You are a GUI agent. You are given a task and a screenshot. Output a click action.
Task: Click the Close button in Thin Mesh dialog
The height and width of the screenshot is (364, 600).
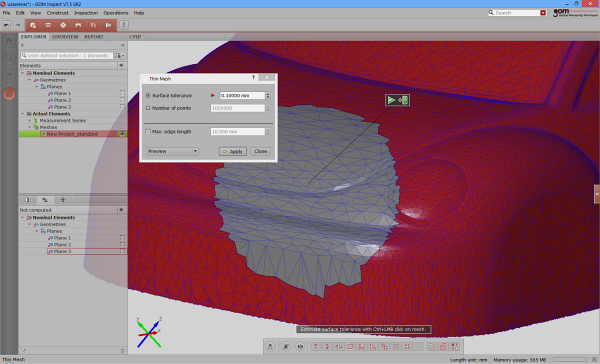pos(261,151)
